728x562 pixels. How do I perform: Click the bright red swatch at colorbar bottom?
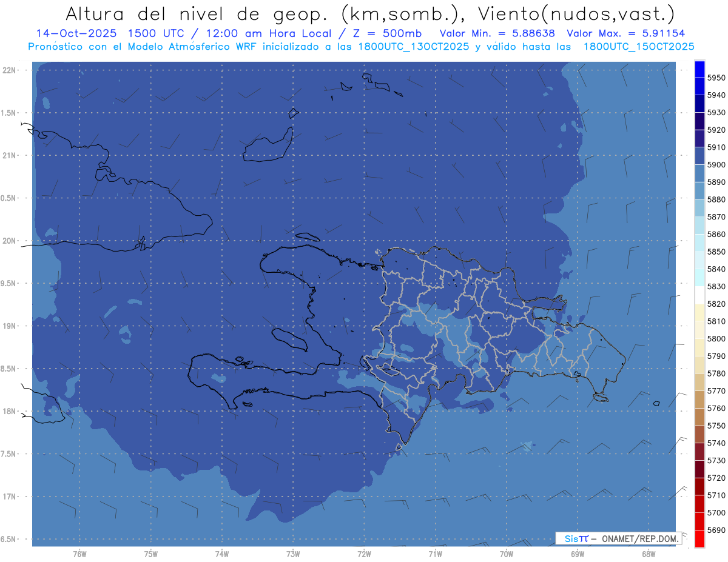[699, 538]
